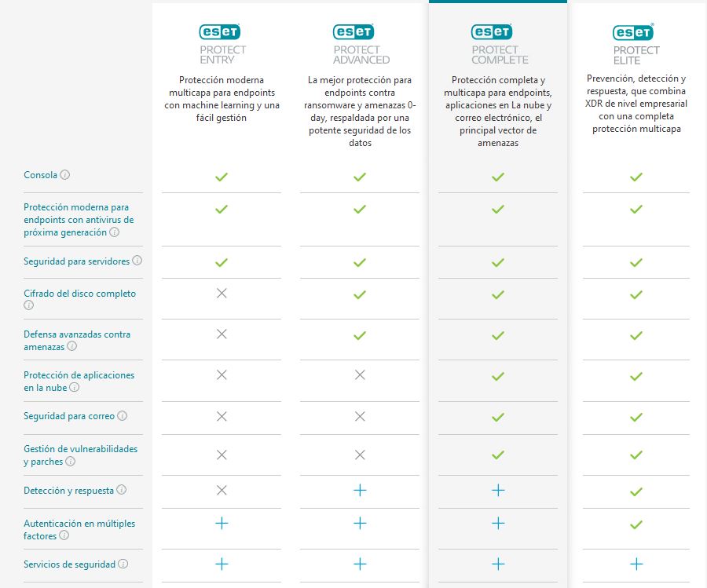Click the ESET PROTECT Entry logo
Screen dimensions: 707x588
[221, 41]
